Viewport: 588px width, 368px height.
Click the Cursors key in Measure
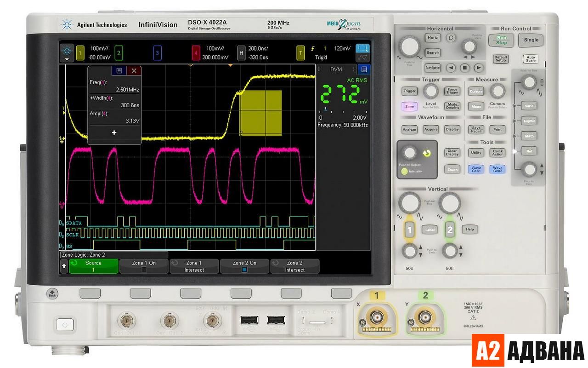pos(476,91)
